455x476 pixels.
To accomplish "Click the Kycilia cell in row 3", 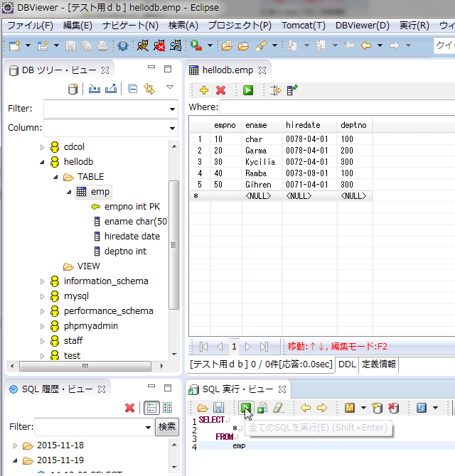I will 260,162.
